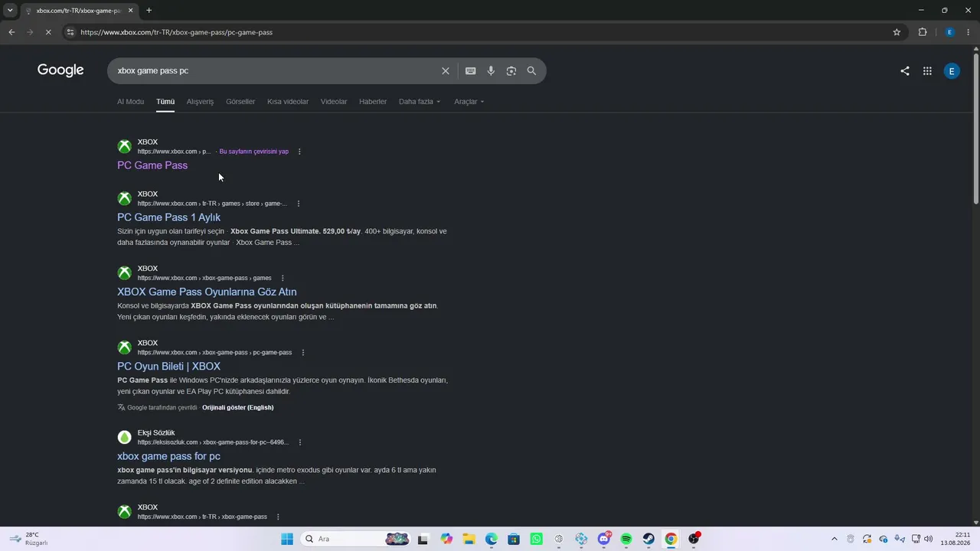Image resolution: width=980 pixels, height=551 pixels.
Task: Open Microsoft Store from the taskbar
Action: click(514, 539)
